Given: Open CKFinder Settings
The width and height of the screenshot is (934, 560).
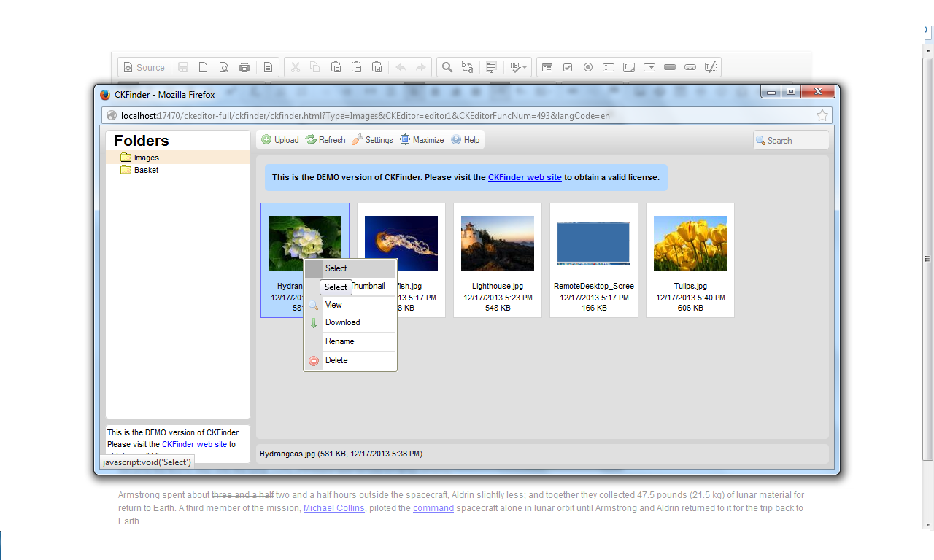Looking at the screenshot, I should point(372,140).
